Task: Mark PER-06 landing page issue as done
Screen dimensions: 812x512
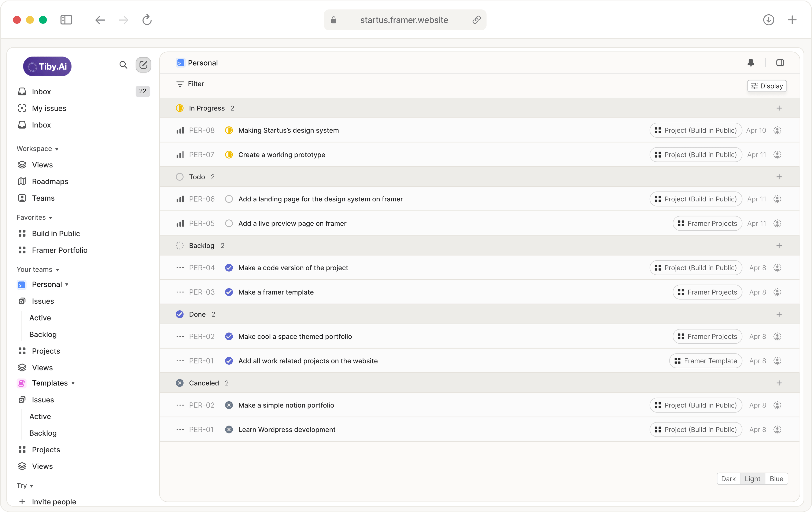Action: coord(229,199)
